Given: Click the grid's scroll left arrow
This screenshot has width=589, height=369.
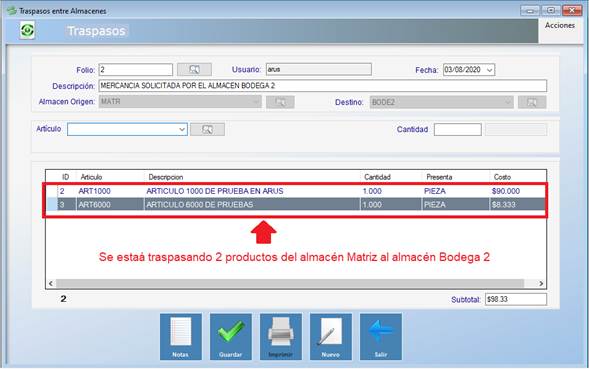Looking at the screenshot, I should click(x=51, y=283).
